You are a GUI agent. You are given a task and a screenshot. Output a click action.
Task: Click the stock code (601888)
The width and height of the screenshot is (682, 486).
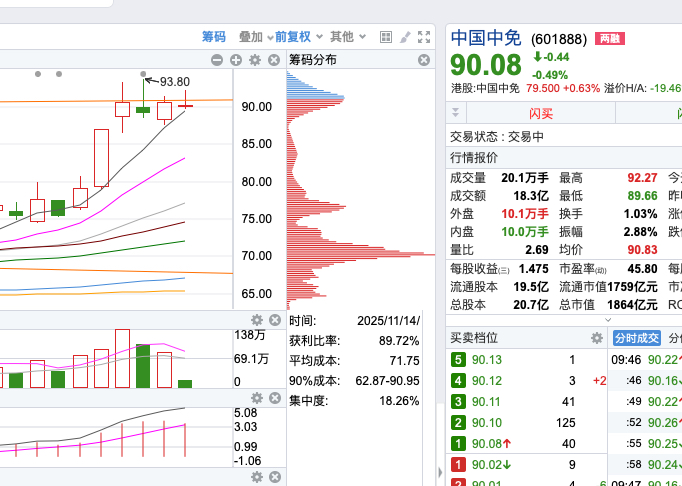[x=559, y=39]
